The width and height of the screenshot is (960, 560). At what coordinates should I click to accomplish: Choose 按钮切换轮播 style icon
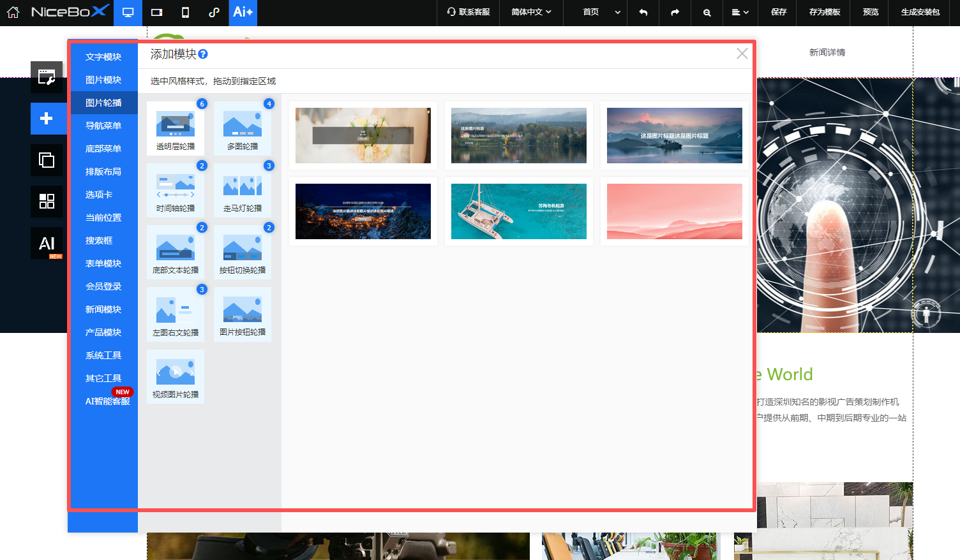[x=243, y=252]
